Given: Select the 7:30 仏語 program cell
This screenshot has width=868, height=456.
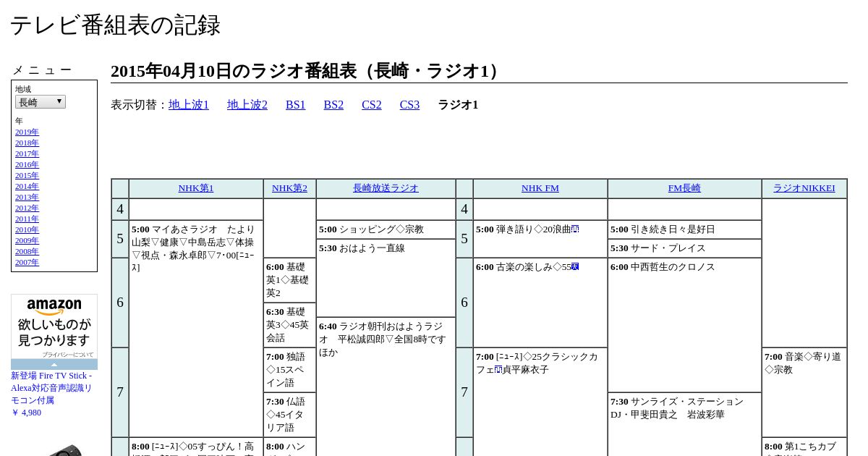Looking at the screenshot, I should pos(289,415).
